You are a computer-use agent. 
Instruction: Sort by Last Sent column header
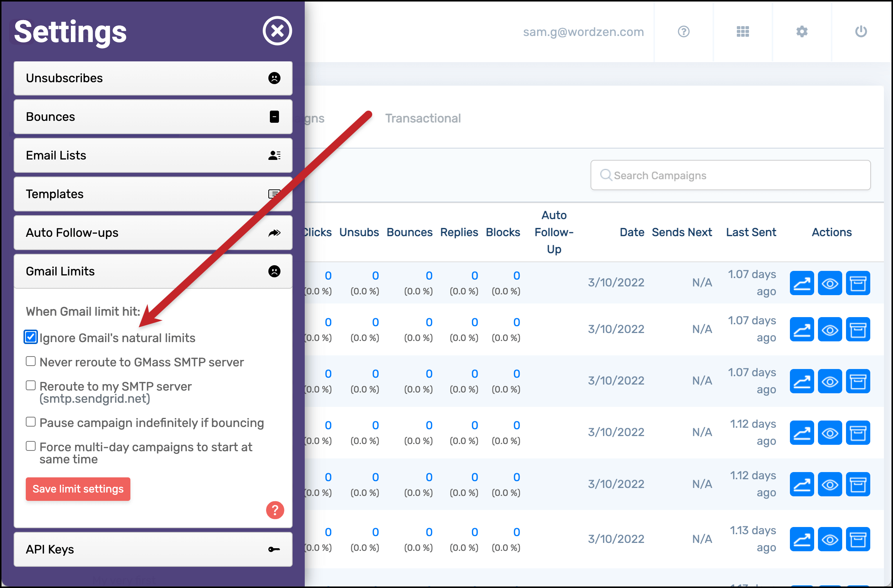pos(751,232)
